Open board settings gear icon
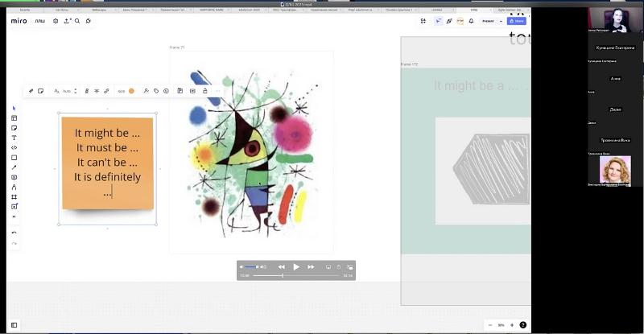The width and height of the screenshot is (644, 334). tap(56, 21)
